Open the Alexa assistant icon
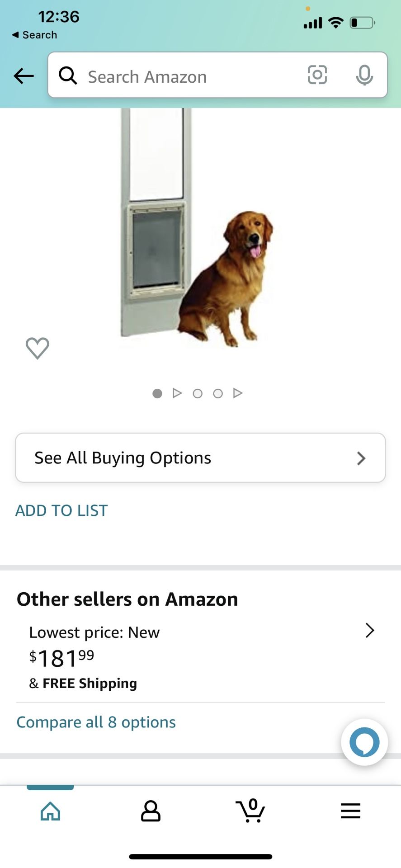 click(364, 742)
